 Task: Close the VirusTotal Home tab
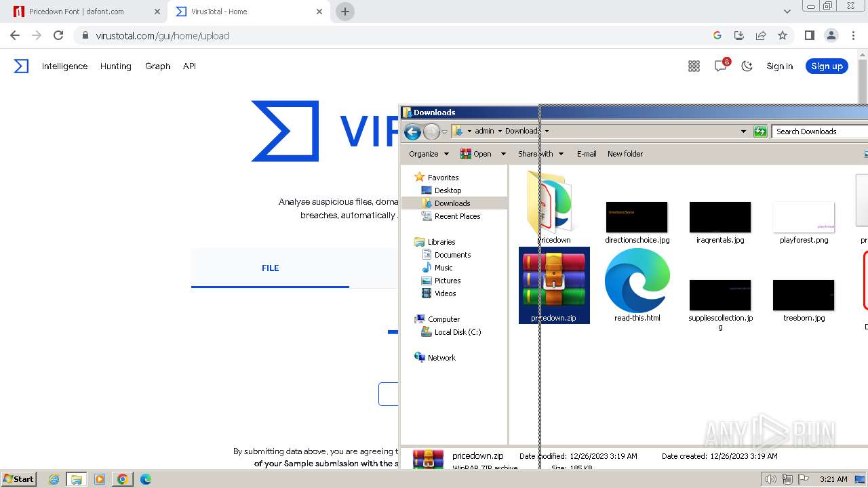[x=319, y=12]
